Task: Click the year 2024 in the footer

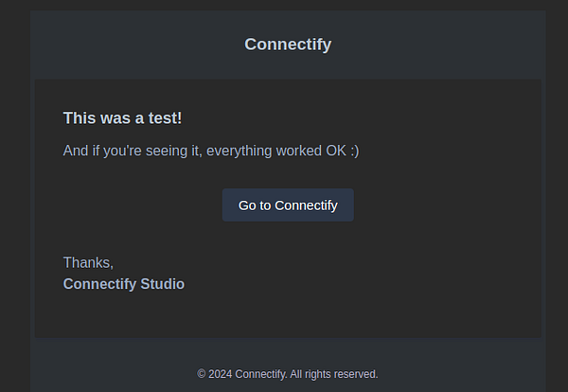Action: (220, 374)
